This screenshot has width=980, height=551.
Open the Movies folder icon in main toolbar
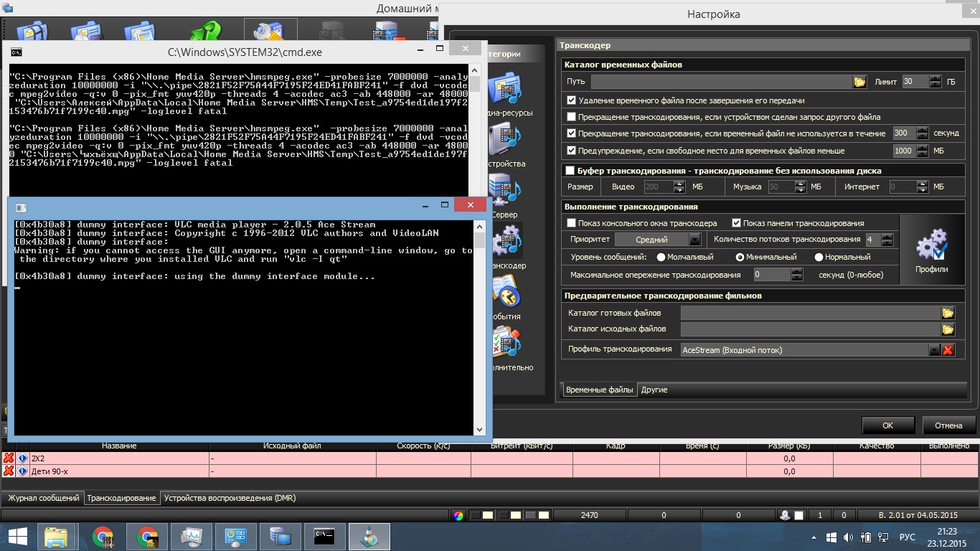click(32, 32)
